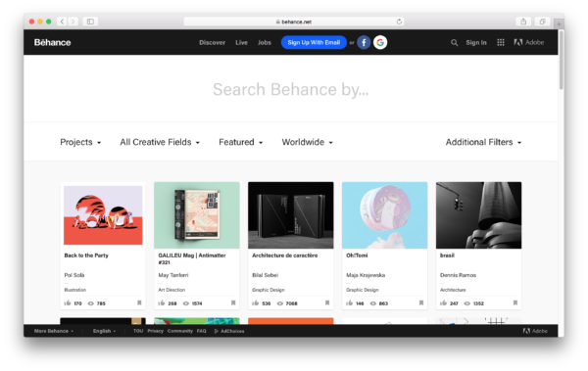Click the AdChoices footer icon link

click(229, 331)
